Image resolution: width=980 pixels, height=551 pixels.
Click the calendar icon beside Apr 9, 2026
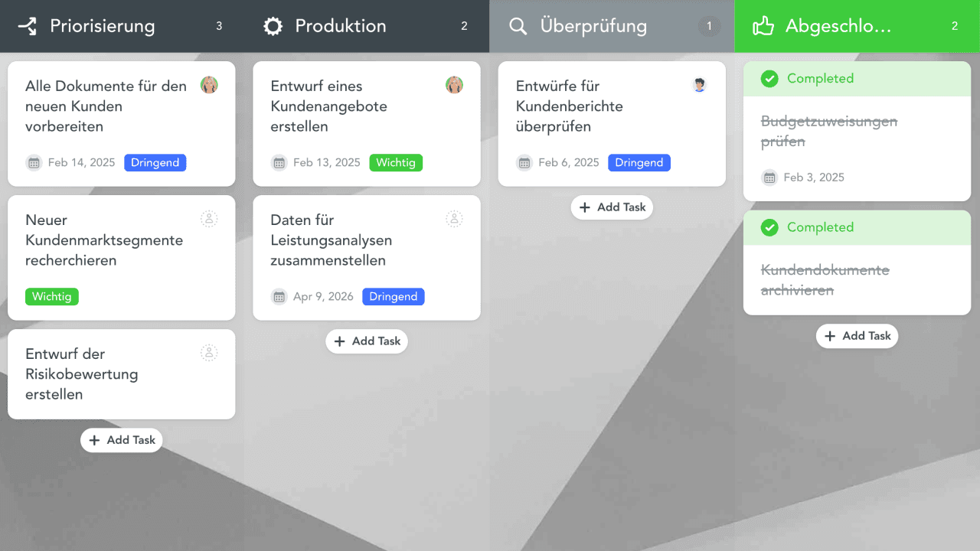(x=279, y=297)
